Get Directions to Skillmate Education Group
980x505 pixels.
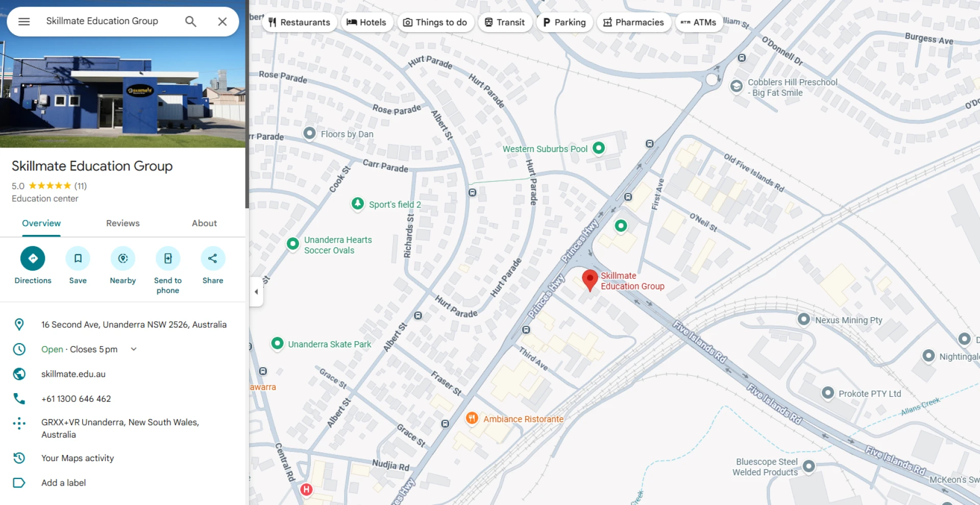pyautogui.click(x=33, y=258)
